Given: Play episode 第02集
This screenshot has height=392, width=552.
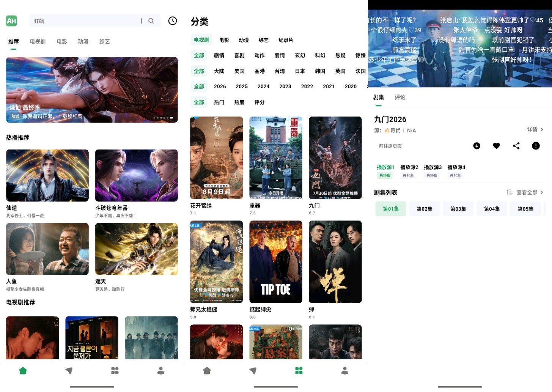Looking at the screenshot, I should pos(425,209).
